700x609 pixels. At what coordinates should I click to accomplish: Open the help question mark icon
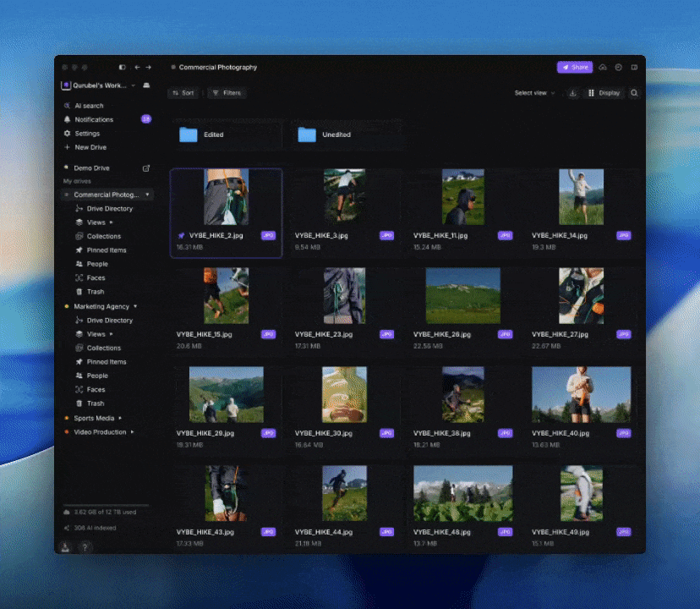(x=85, y=547)
